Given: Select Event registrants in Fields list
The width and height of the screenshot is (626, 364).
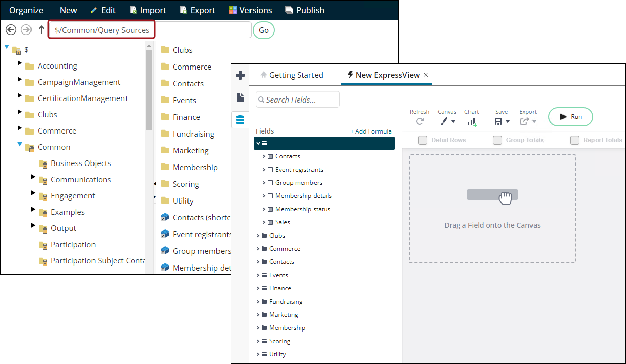Looking at the screenshot, I should pyautogui.click(x=299, y=170).
